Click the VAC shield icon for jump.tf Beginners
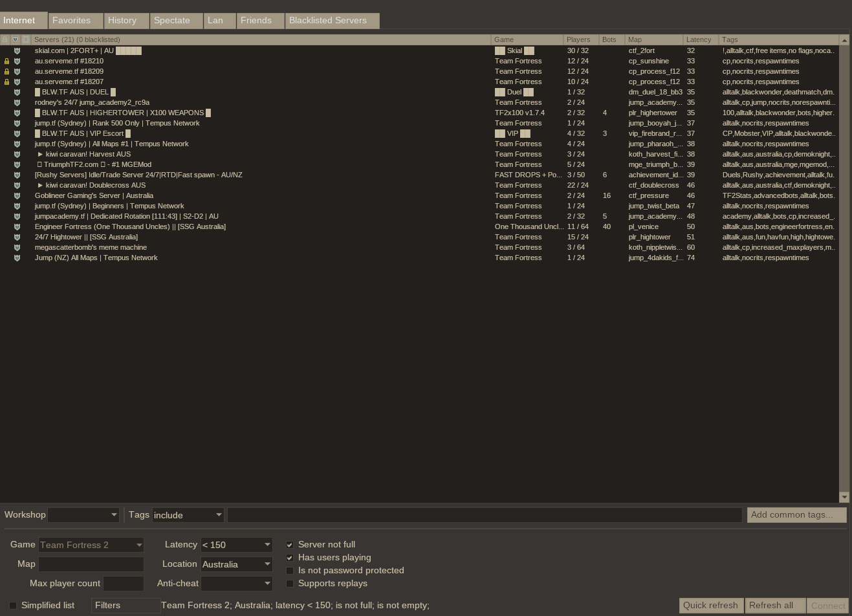This screenshot has width=852, height=616. (17, 206)
